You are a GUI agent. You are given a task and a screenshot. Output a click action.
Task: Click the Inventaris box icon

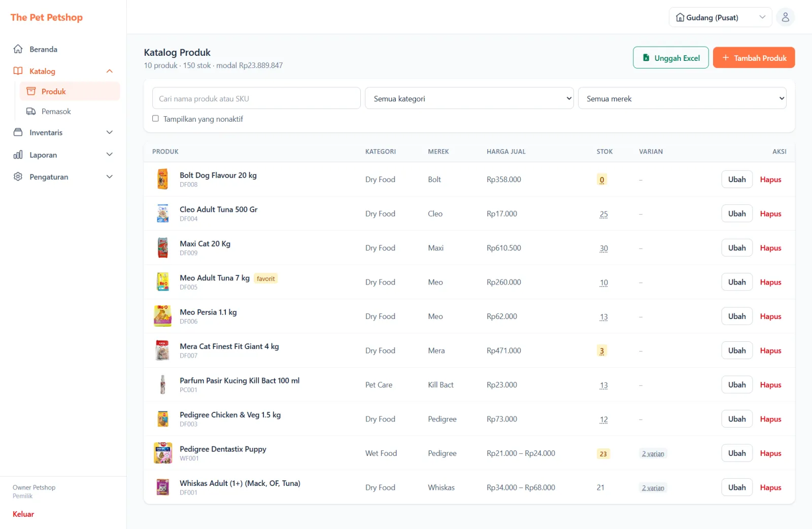(x=18, y=132)
